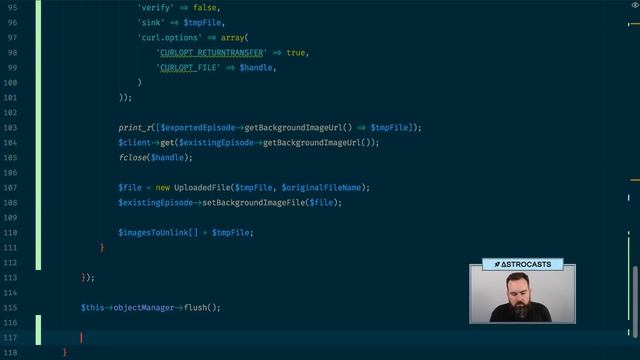Click gutter line number 103
The image size is (640, 360).
[11, 127]
